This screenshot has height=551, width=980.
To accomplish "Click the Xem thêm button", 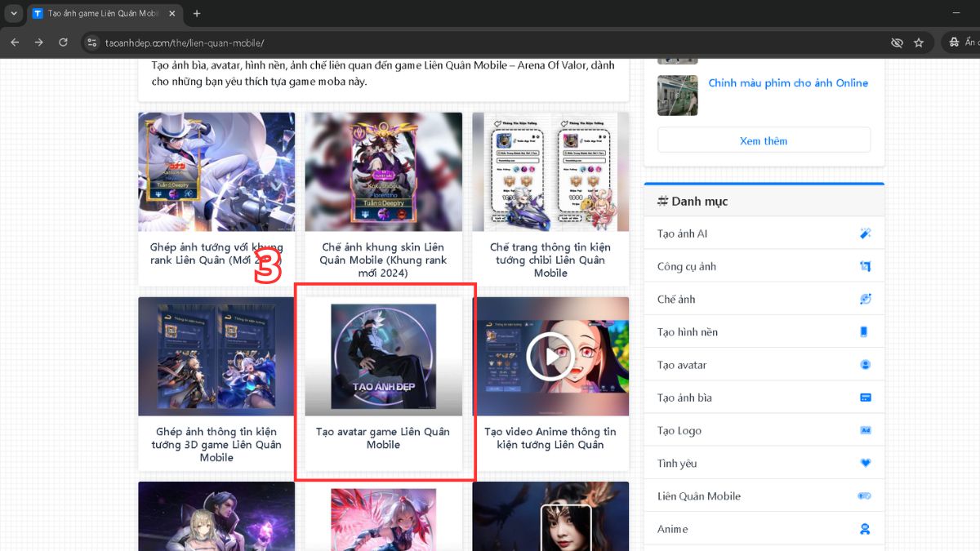I will click(764, 140).
